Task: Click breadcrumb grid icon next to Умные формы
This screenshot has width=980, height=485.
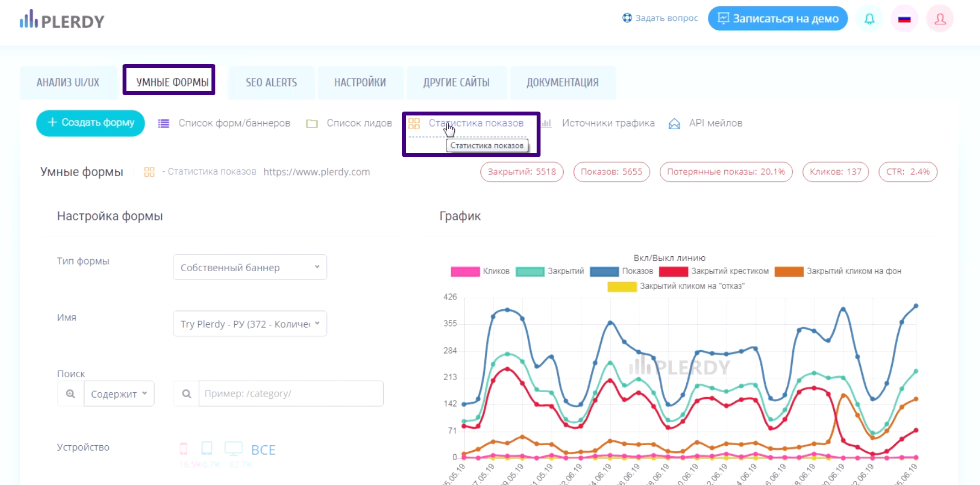Action: (149, 172)
